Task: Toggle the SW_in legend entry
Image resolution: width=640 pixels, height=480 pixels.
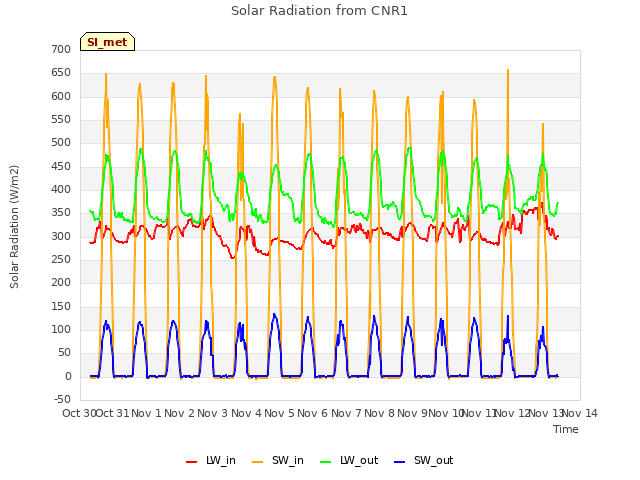Action: (x=278, y=460)
